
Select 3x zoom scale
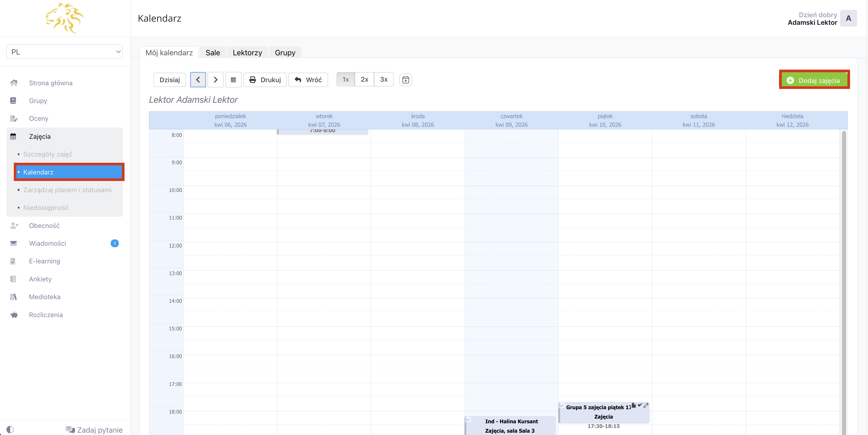tap(383, 80)
